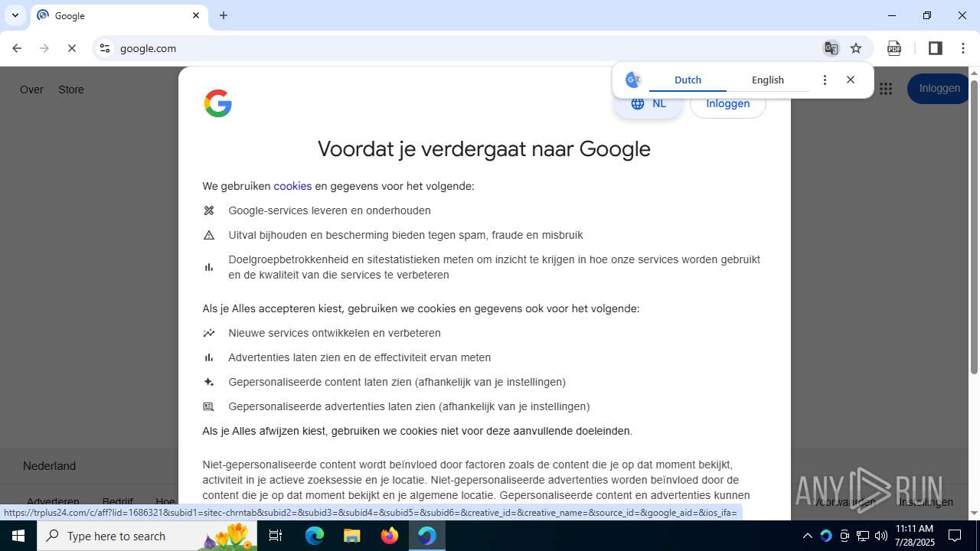Viewport: 980px width, 551px height.
Task: Open site information icon in address bar
Action: pyautogui.click(x=105, y=48)
